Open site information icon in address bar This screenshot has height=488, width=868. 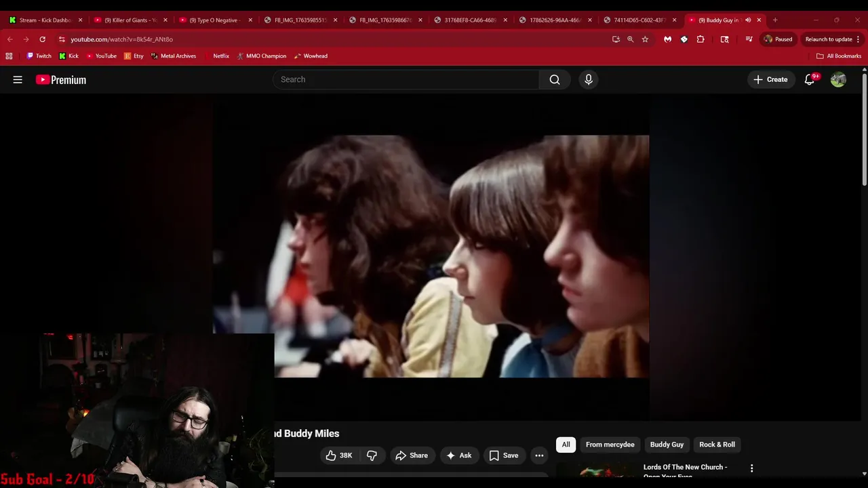62,39
